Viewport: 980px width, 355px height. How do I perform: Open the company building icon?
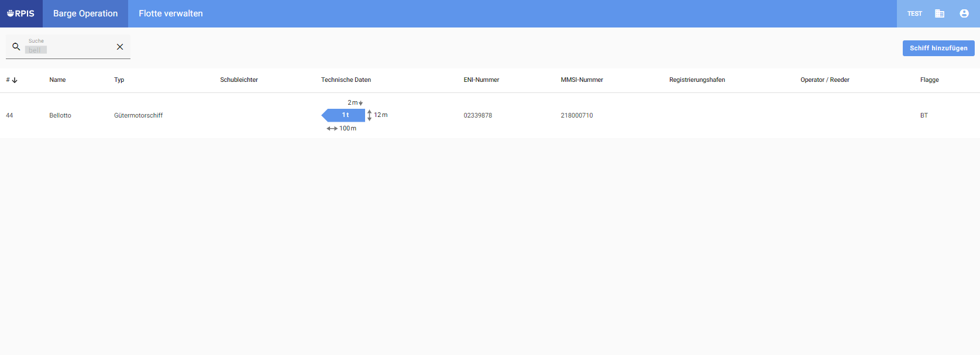940,13
